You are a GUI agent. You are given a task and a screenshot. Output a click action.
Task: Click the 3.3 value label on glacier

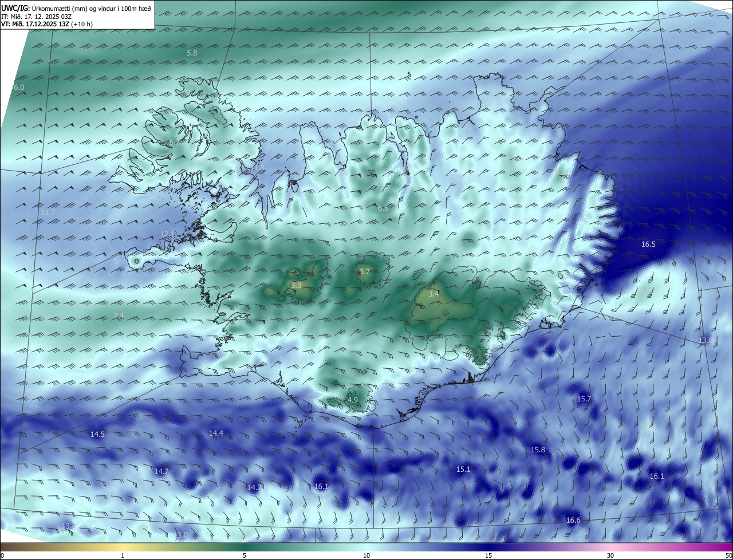point(296,285)
